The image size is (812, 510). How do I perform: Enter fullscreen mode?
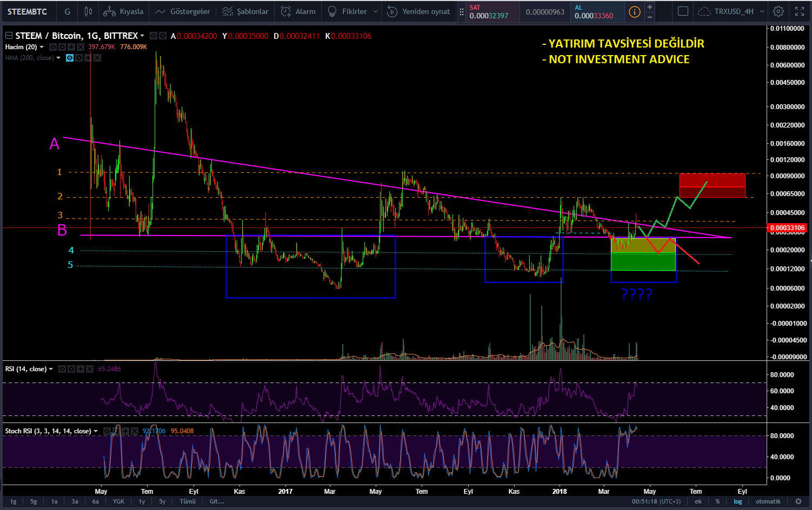800,11
